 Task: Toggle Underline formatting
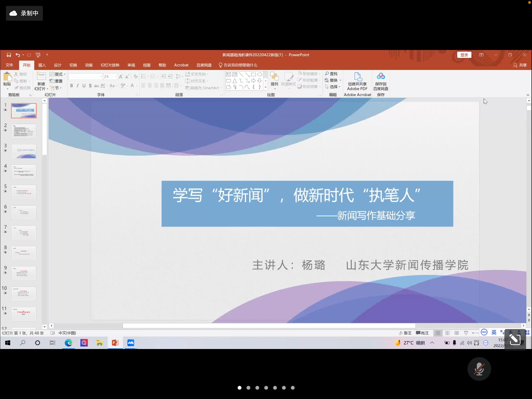84,86
